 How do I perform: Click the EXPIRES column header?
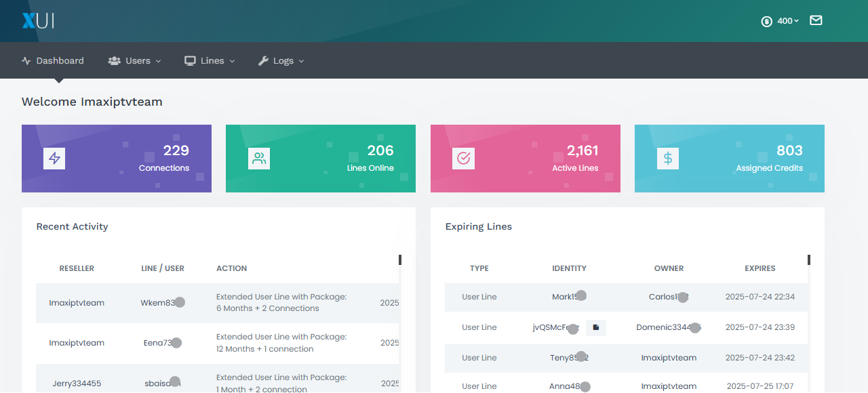tap(760, 268)
